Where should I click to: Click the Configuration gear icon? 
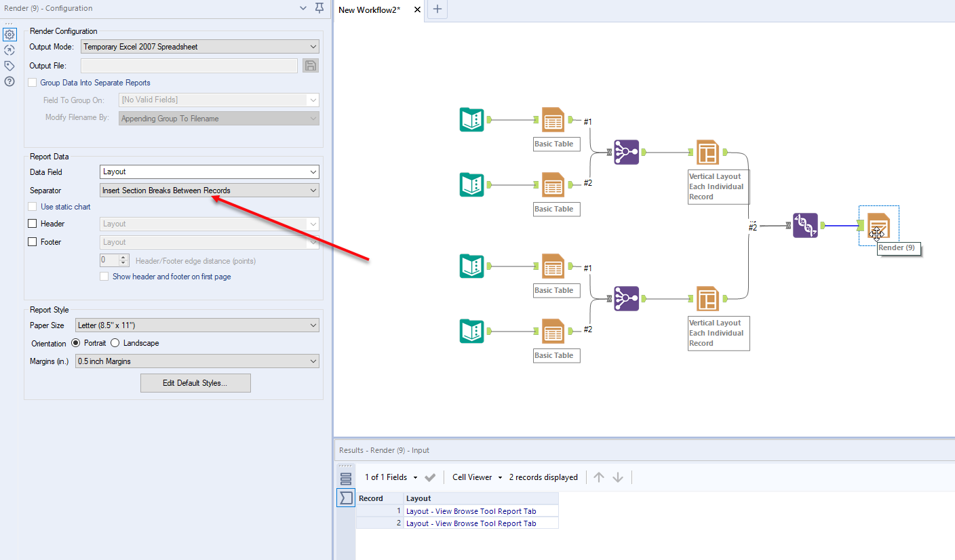pyautogui.click(x=9, y=33)
